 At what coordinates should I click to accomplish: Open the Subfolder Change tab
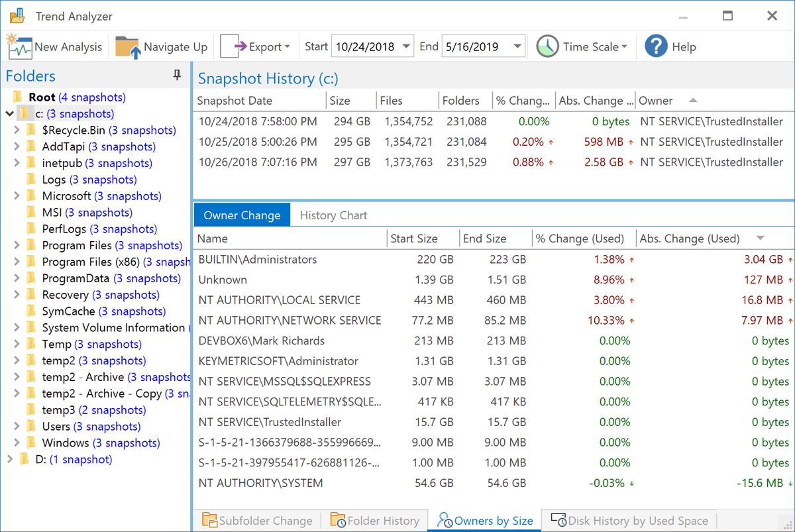coord(257,521)
